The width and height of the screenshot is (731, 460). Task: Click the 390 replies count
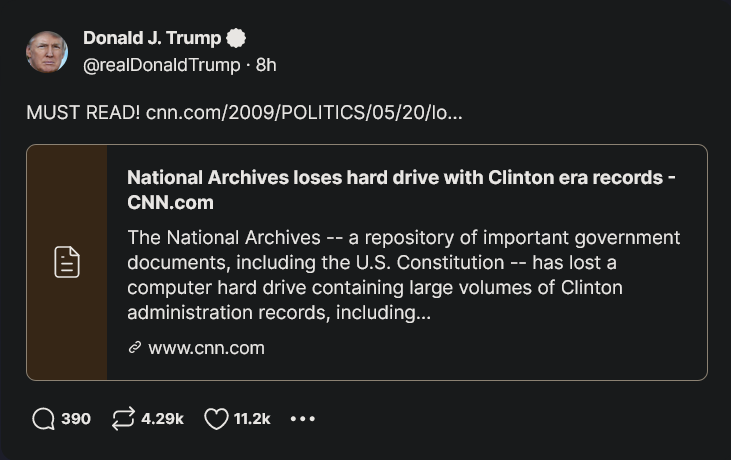pos(76,419)
